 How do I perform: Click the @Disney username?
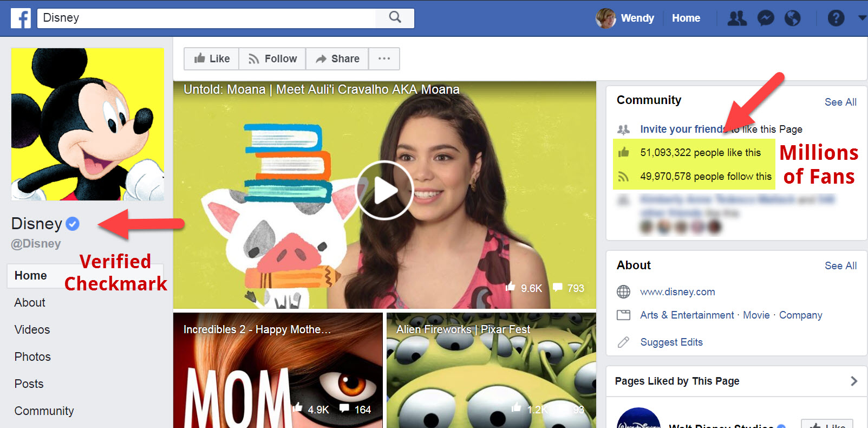[x=36, y=244]
